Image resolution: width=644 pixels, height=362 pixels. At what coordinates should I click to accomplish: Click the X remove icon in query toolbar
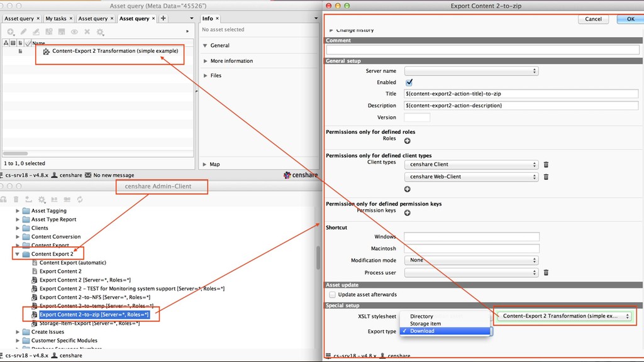tap(87, 31)
